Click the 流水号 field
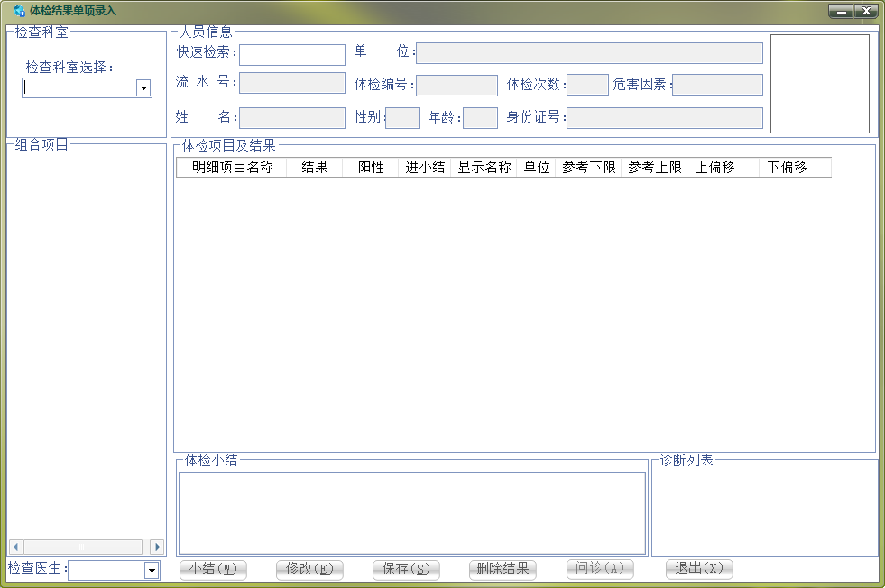The height and width of the screenshot is (588, 885). [292, 83]
